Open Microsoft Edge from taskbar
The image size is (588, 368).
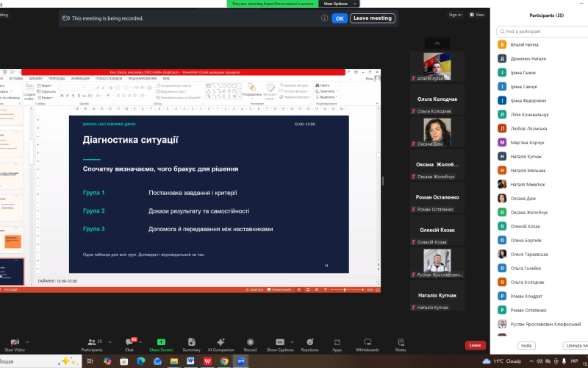[140, 361]
